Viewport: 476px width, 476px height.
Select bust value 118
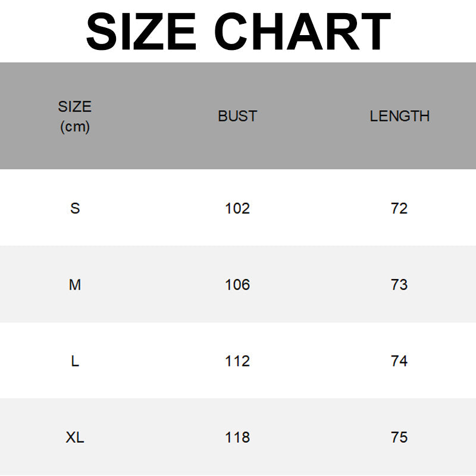click(237, 437)
